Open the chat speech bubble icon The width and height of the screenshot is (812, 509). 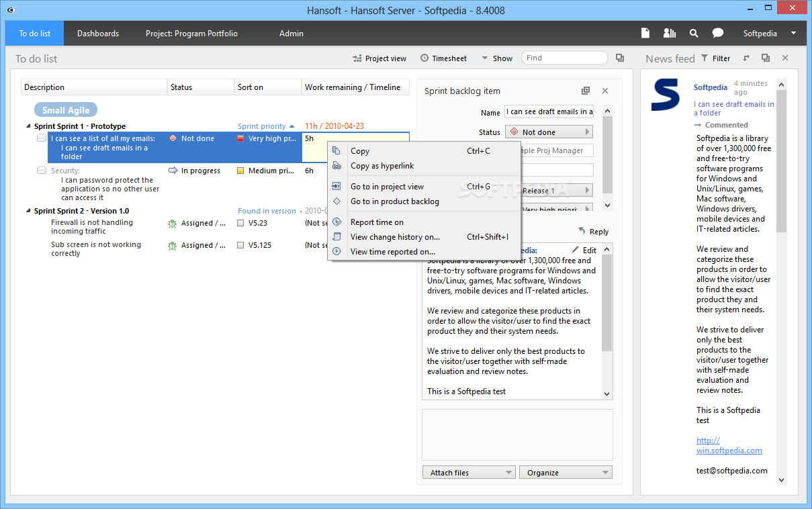pos(718,33)
